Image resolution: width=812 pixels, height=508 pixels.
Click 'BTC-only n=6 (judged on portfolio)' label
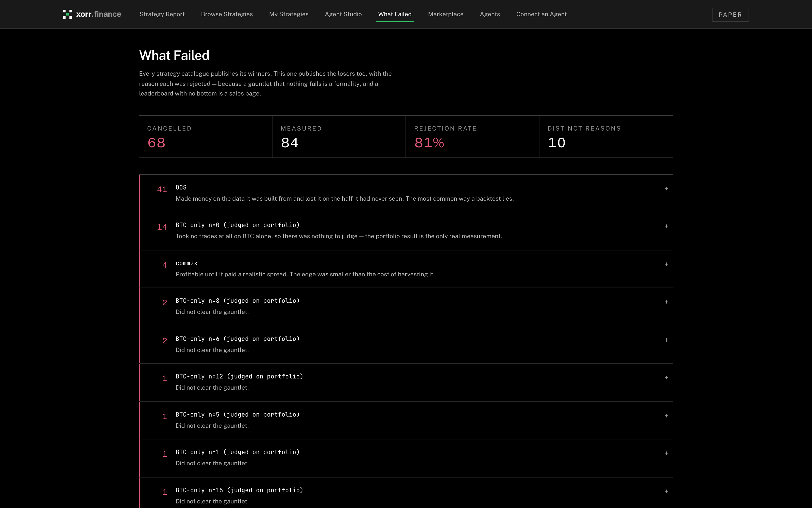coord(238,339)
